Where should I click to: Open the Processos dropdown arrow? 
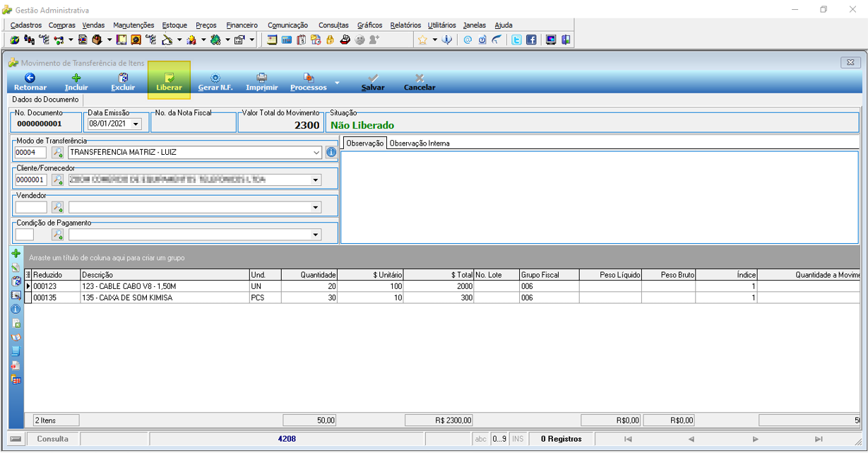[x=337, y=83]
